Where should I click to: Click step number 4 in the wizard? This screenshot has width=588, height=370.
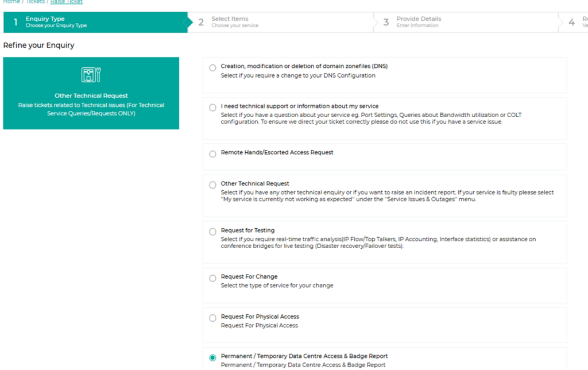572,22
